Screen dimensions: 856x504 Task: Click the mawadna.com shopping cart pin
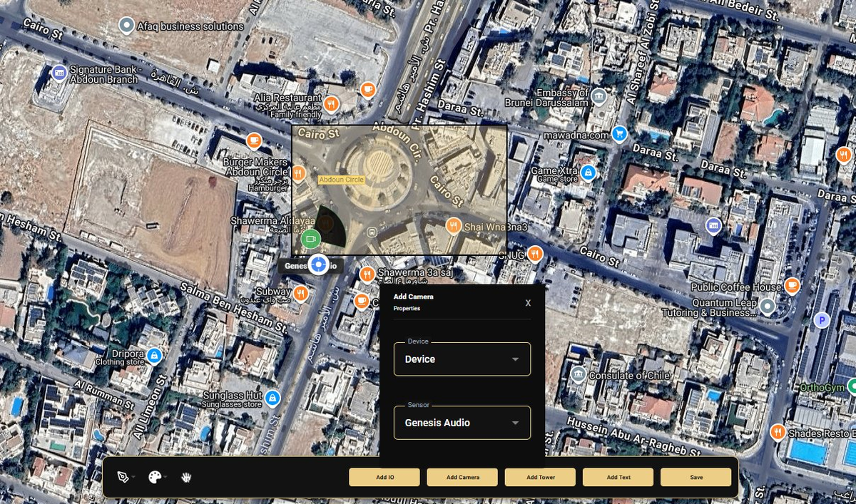(620, 133)
